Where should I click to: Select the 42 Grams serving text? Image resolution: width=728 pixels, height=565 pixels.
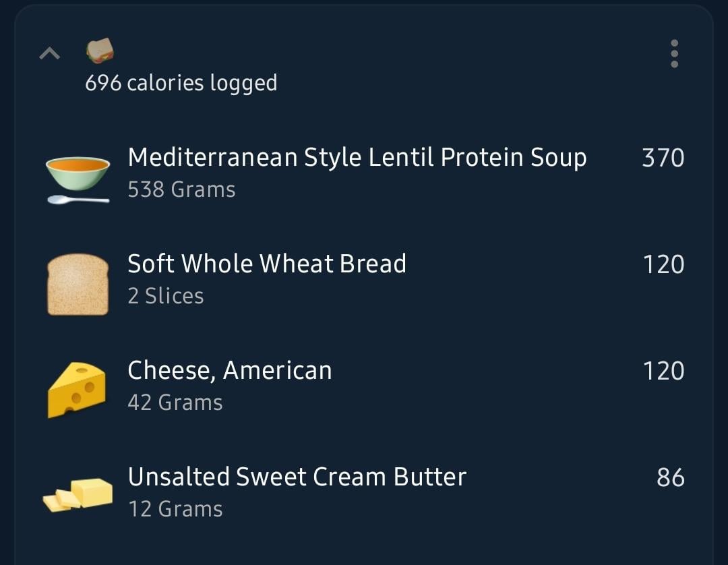click(175, 402)
